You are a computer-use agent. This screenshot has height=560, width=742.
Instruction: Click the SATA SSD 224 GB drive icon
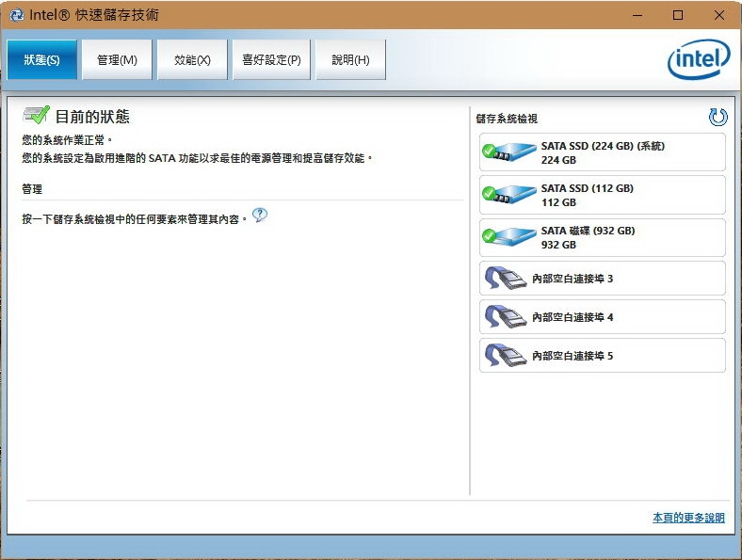pyautogui.click(x=508, y=152)
